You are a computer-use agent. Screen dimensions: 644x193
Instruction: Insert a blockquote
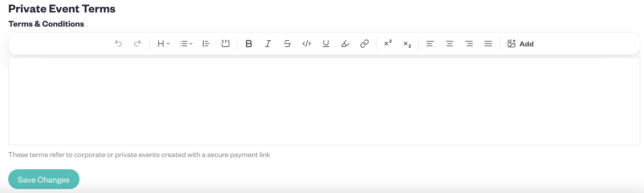(206, 44)
